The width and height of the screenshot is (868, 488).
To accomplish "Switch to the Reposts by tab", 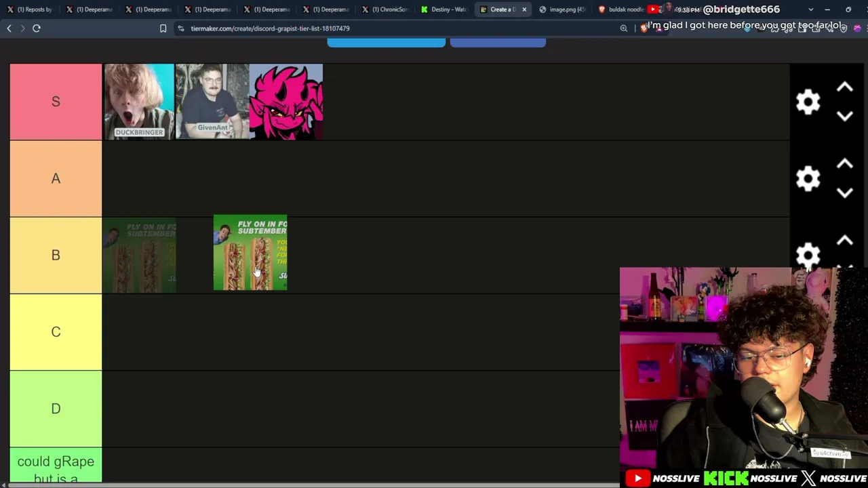I will click(x=30, y=9).
